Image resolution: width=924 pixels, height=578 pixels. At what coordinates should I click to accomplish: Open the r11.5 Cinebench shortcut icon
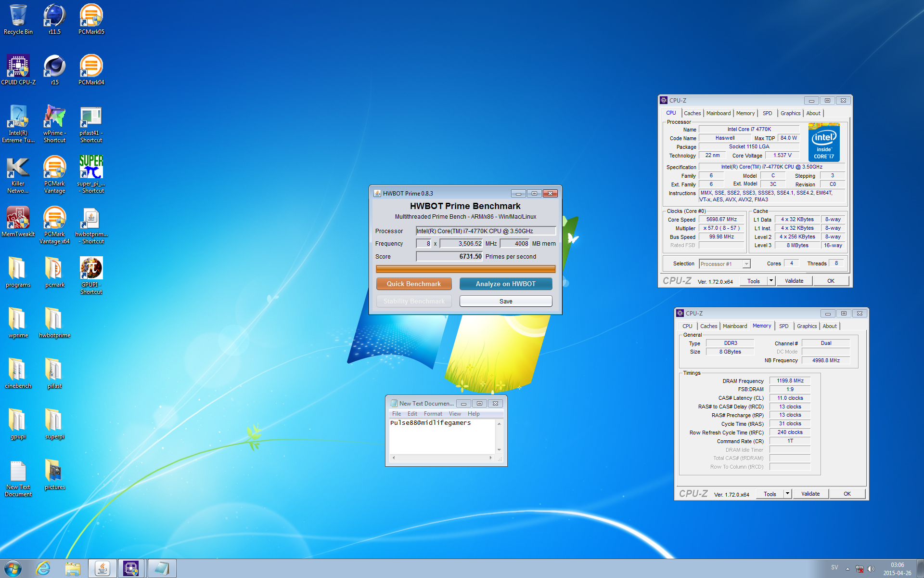pos(54,19)
